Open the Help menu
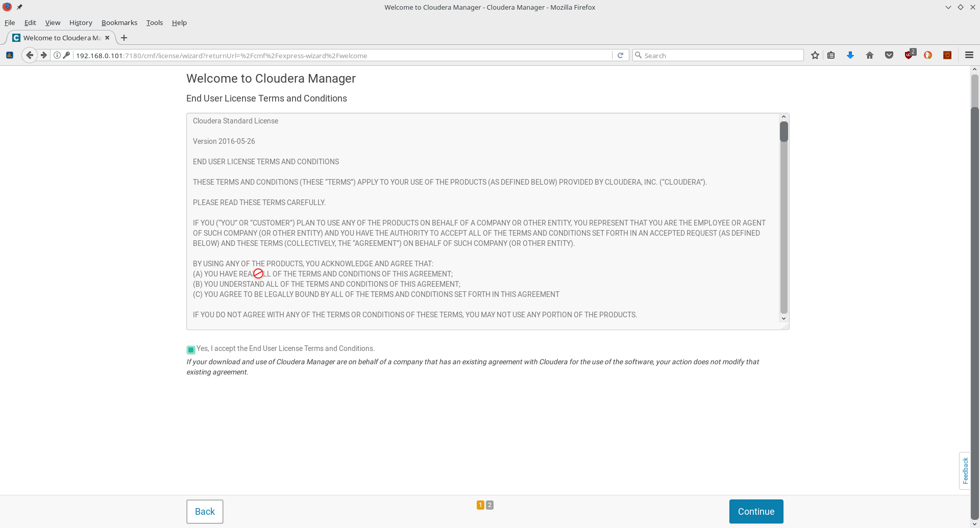The image size is (980, 528). [179, 22]
